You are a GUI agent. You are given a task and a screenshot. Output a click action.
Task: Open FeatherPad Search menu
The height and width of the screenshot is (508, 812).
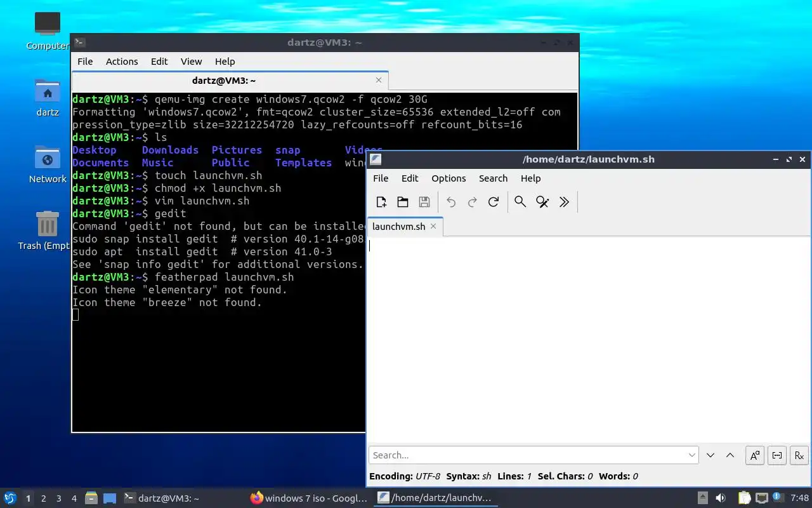pyautogui.click(x=494, y=178)
